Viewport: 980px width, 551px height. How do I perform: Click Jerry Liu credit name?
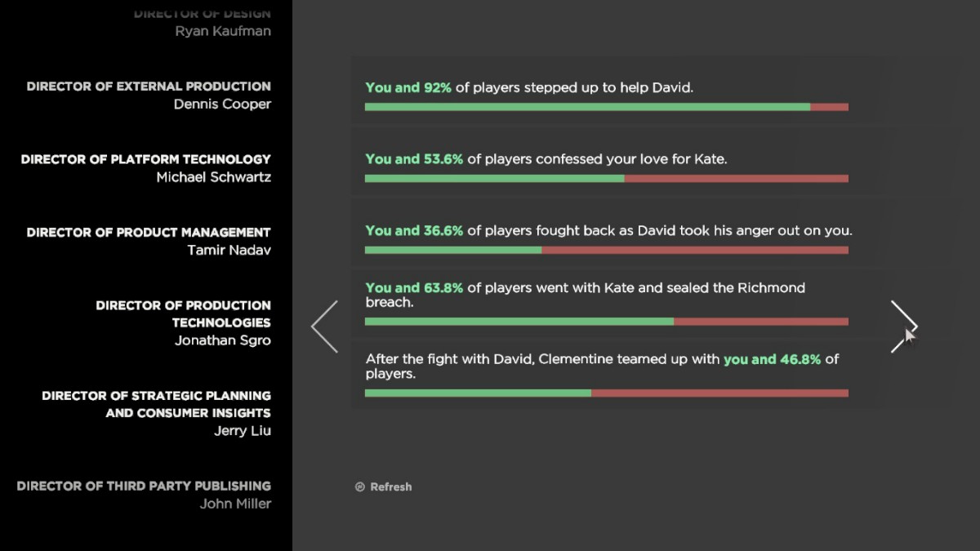(242, 431)
